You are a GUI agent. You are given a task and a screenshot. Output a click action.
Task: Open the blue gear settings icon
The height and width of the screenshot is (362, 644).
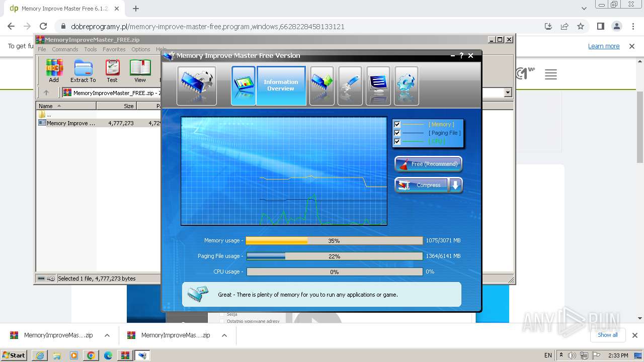[407, 85]
